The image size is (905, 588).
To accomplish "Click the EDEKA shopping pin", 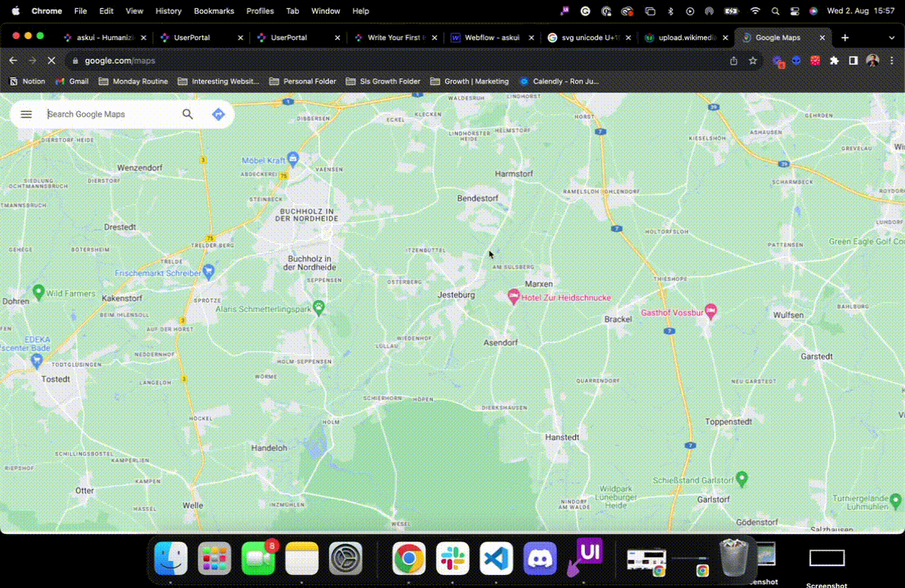I will point(37,361).
